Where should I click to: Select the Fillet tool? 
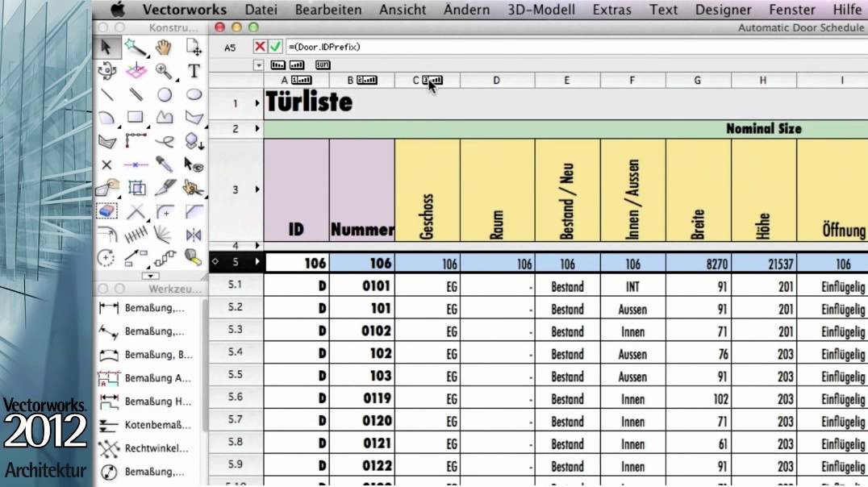coord(164,211)
